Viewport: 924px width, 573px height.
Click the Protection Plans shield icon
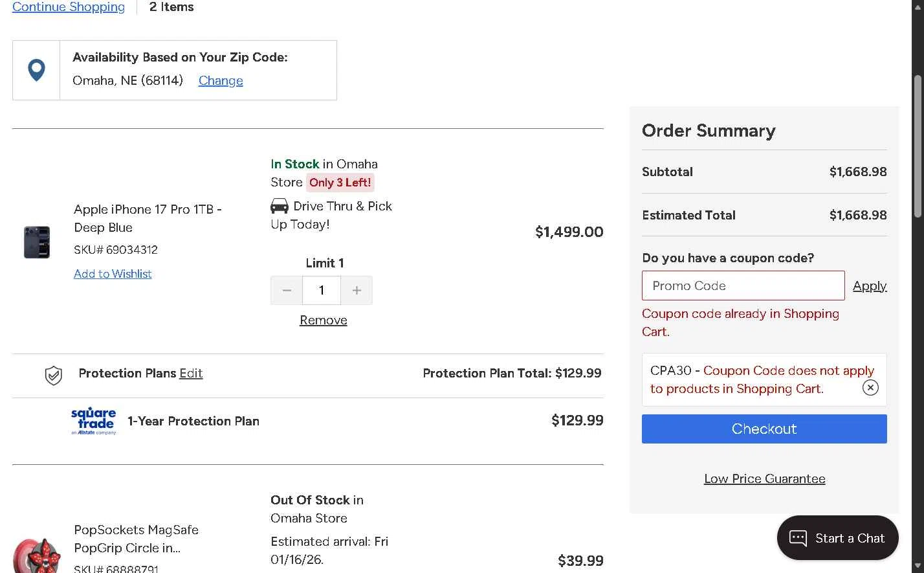tap(54, 375)
